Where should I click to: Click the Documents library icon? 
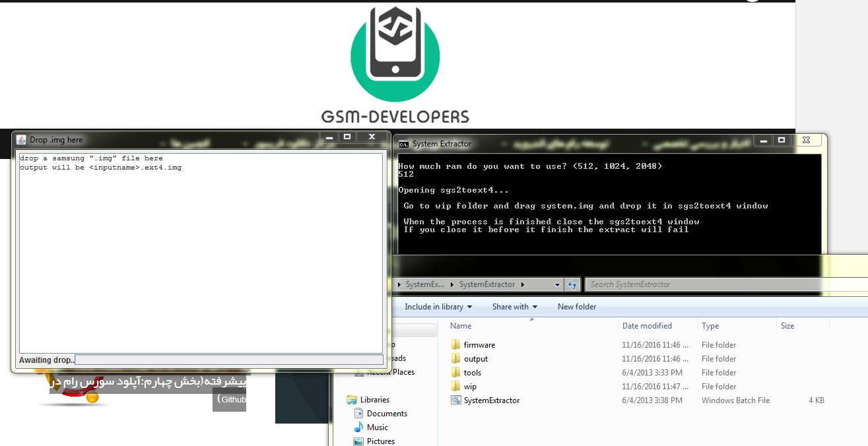[358, 414]
